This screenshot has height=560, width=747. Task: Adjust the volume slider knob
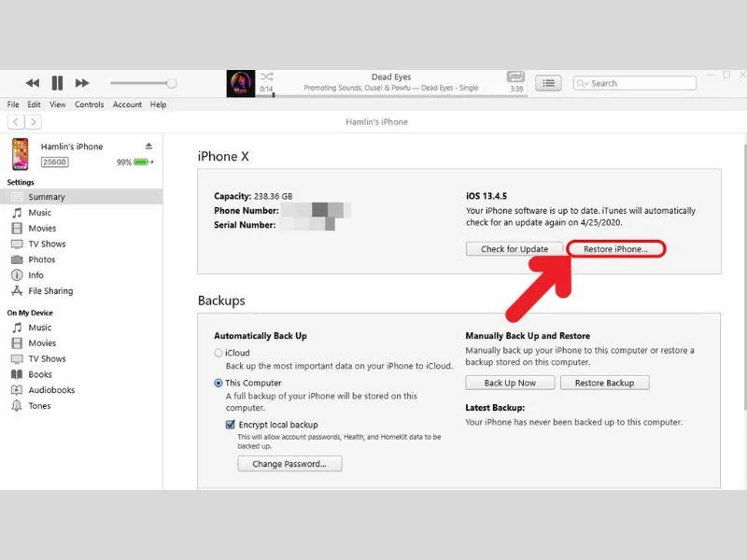click(172, 83)
